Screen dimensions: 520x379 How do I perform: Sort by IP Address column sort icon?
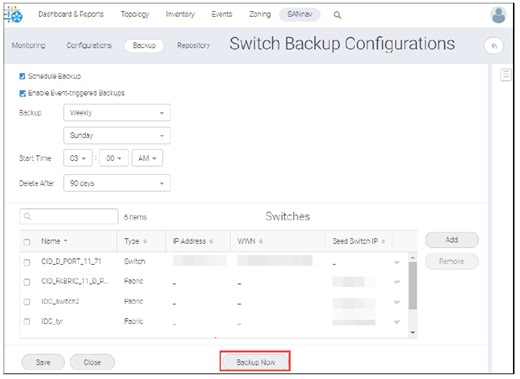coord(211,241)
